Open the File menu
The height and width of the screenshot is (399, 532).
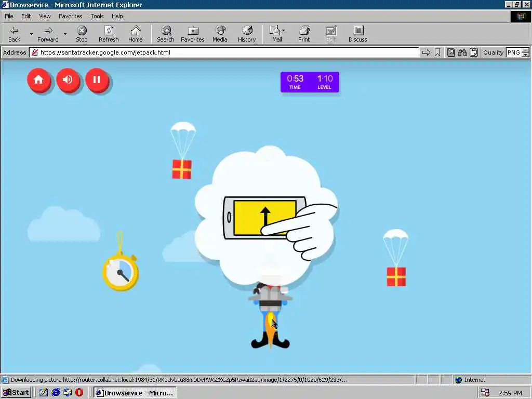point(9,16)
